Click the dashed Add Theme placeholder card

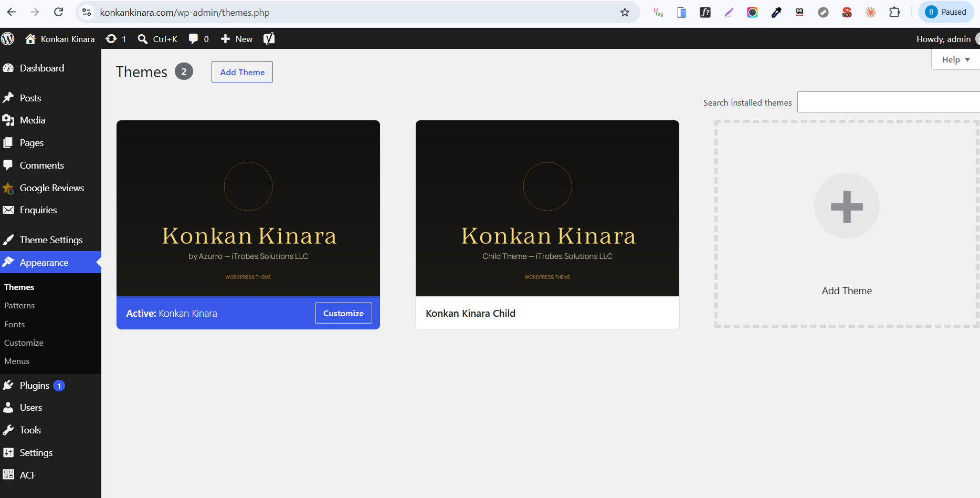[x=847, y=224]
